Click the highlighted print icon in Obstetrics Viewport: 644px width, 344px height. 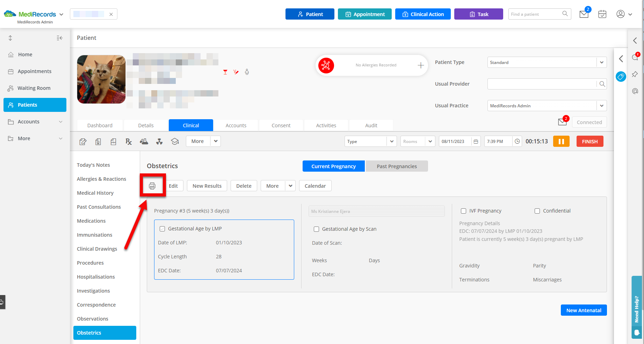tap(153, 185)
